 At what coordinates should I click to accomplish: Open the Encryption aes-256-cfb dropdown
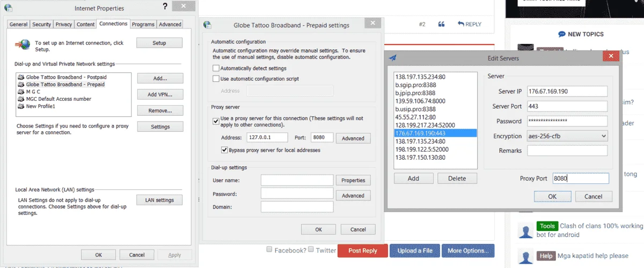coord(567,136)
